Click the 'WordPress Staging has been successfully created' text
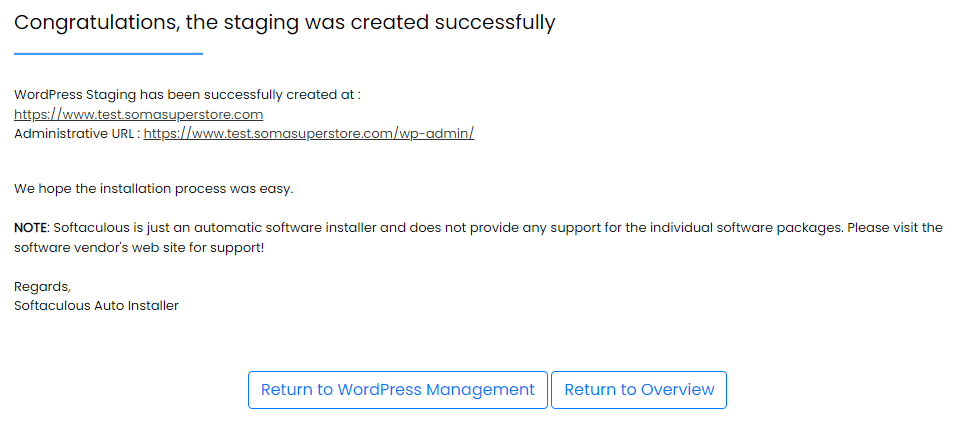Screen dimensions: 954x422 coord(187,95)
